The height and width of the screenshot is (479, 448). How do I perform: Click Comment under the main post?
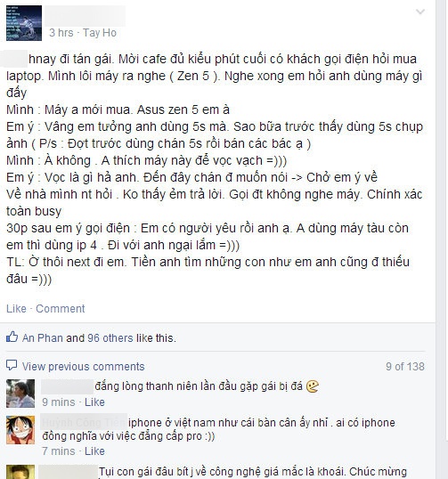tap(61, 309)
